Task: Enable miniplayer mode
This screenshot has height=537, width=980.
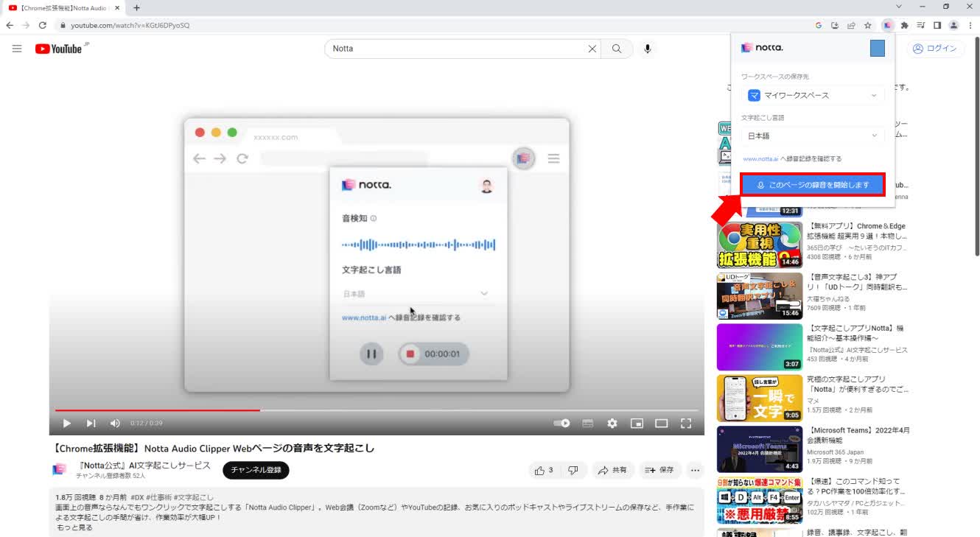Action: [637, 424]
